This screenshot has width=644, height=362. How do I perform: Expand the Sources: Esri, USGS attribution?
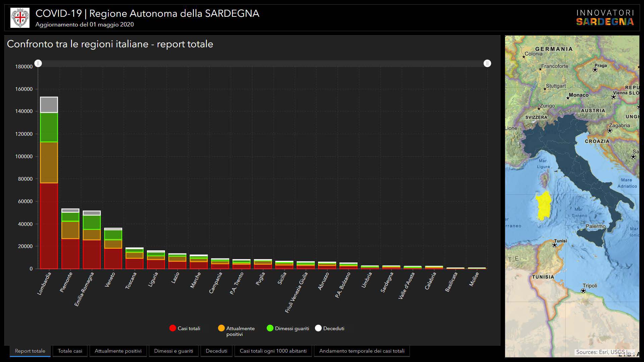pos(600,352)
